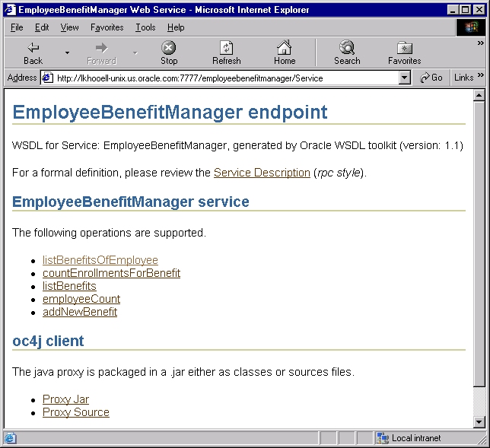The height and width of the screenshot is (448, 490).
Task: Click the Local intranet status text
Action: 416,438
